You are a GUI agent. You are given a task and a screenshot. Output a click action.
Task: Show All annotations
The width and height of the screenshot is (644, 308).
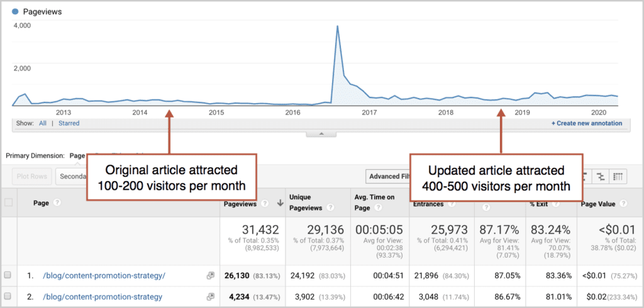coord(43,123)
